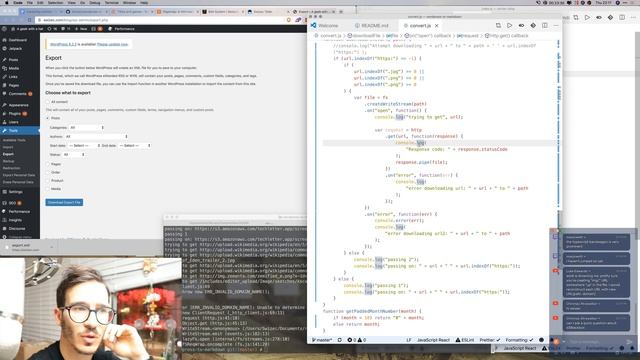The image size is (640, 360).
Task: Select the Media radio button in export options
Action: (47, 189)
